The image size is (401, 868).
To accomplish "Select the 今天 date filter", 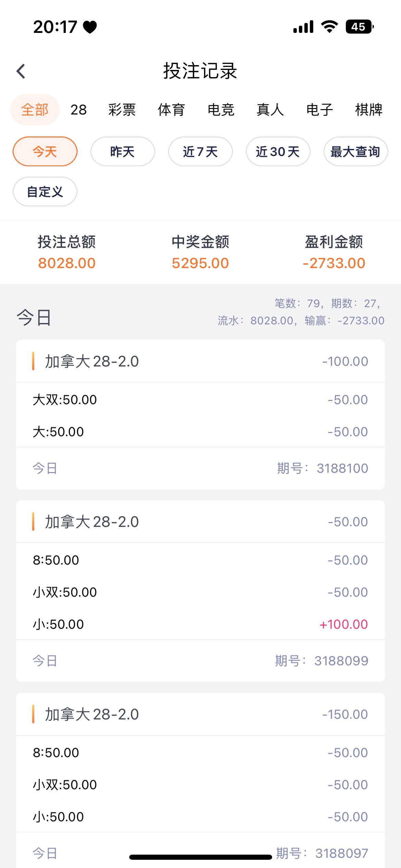I will (x=45, y=152).
